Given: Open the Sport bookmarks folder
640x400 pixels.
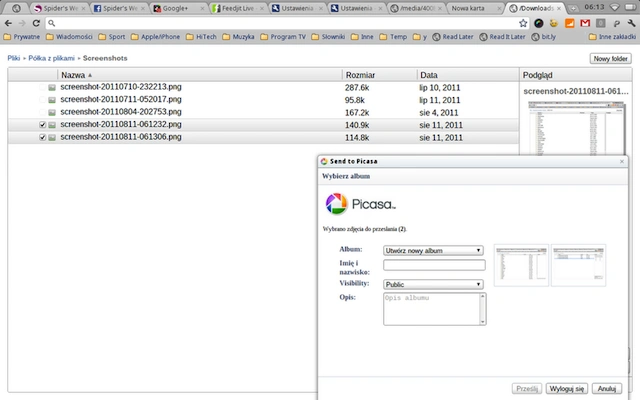Looking at the screenshot, I should point(112,37).
